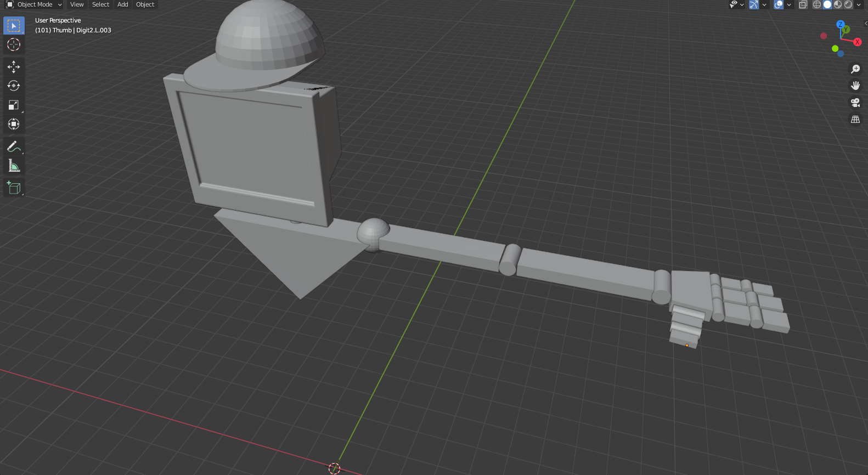
Task: Activate the Transform tool
Action: 14,124
